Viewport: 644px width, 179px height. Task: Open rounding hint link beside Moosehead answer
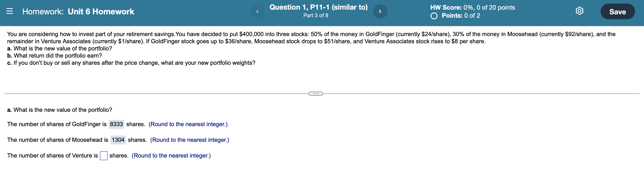(x=190, y=140)
